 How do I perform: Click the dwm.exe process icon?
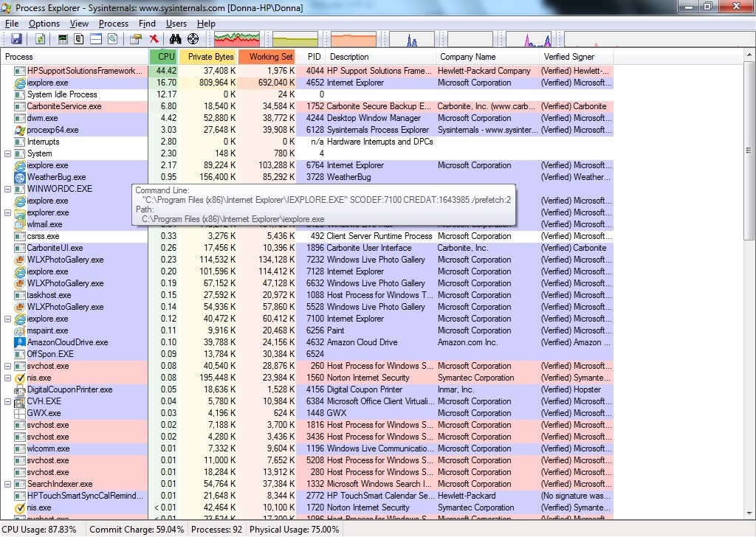[x=20, y=118]
